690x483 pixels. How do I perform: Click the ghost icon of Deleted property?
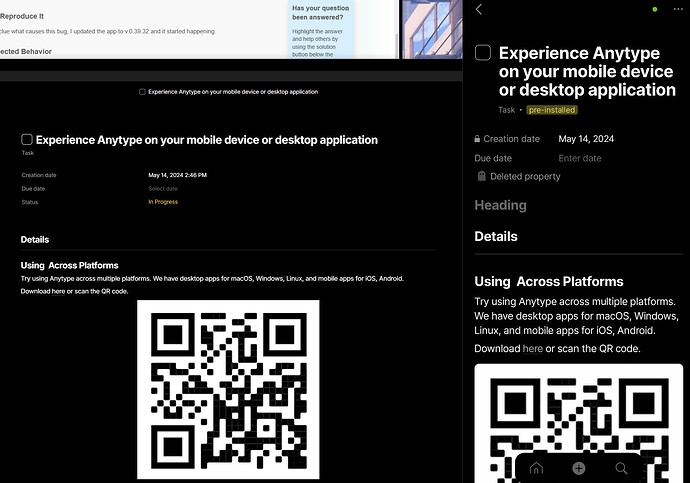click(x=482, y=176)
